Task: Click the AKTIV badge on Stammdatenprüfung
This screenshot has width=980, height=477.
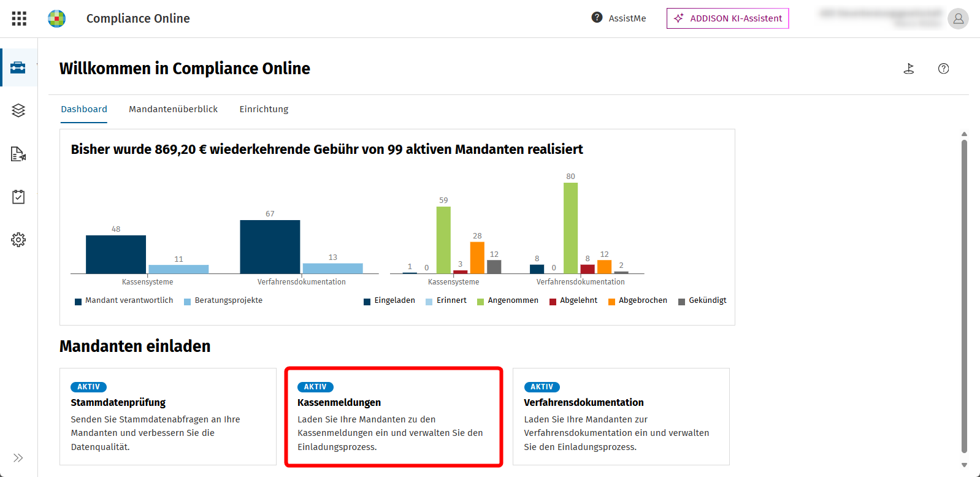Action: (x=89, y=387)
